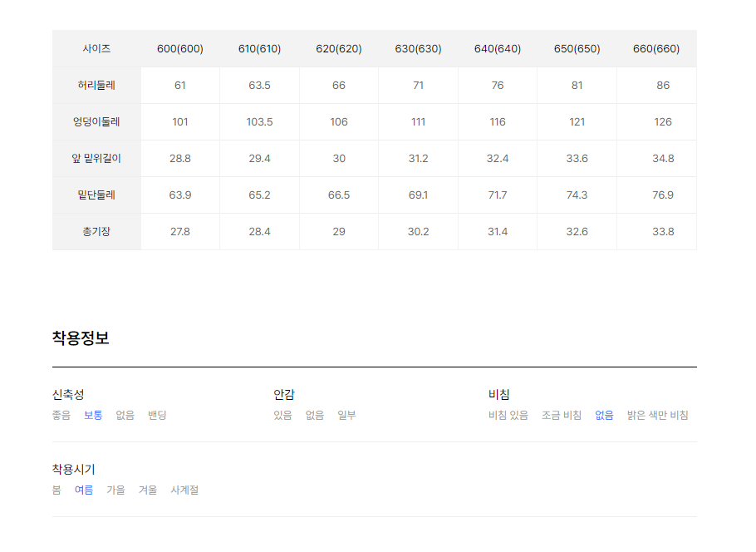Select 가을 season option
756x552 pixels.
click(115, 490)
